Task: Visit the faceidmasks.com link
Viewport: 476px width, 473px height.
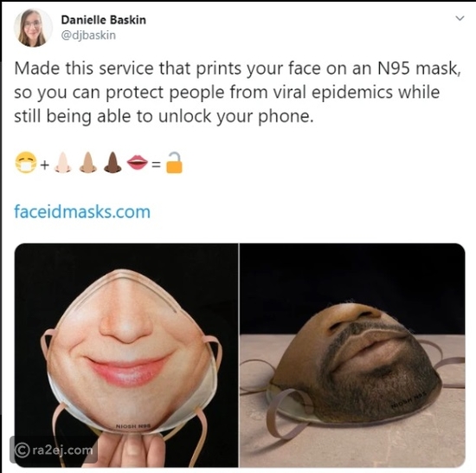Action: tap(82, 211)
